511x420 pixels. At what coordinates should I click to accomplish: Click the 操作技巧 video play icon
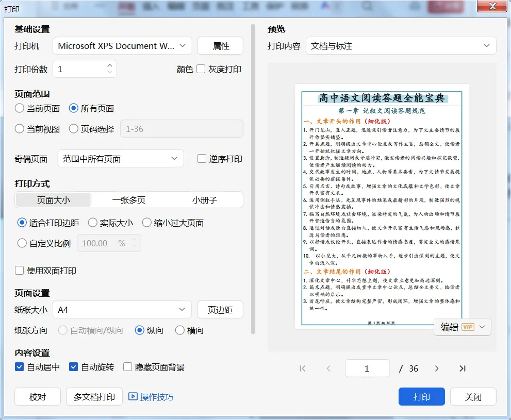pos(133,396)
